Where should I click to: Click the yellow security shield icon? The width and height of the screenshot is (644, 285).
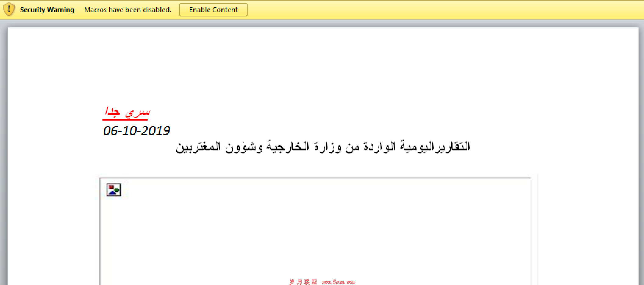point(9,9)
